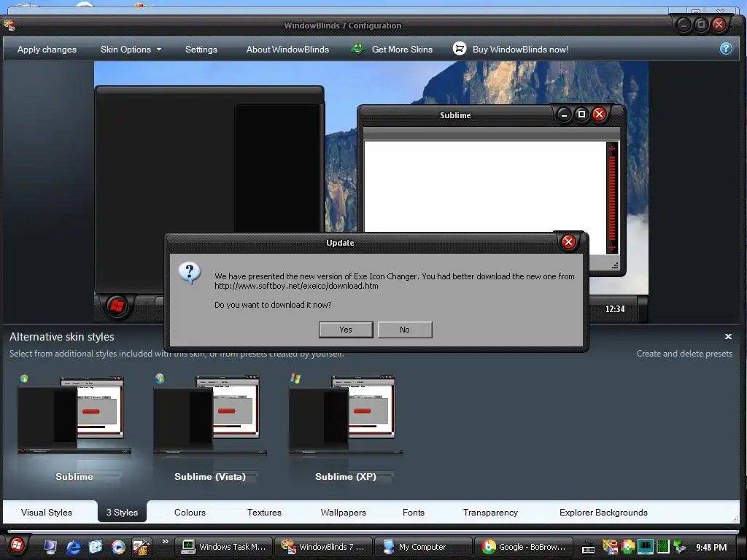Switch to the Visual Styles tab
The image size is (747, 560).
click(x=46, y=513)
